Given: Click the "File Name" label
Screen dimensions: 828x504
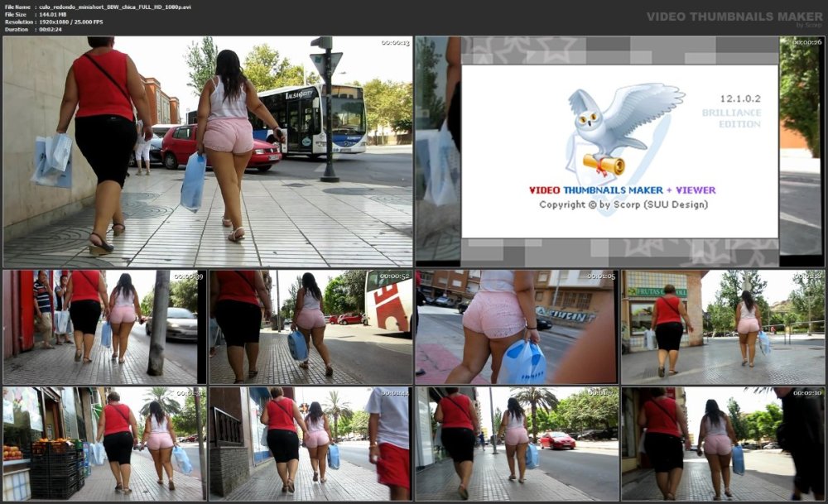Looking at the screenshot, I should pos(17,7).
